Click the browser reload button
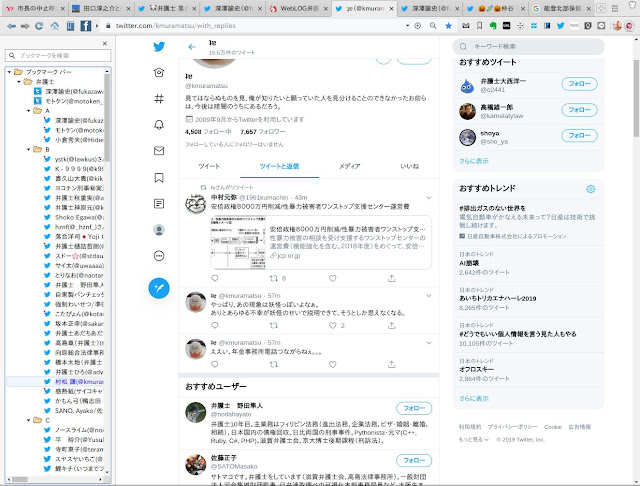The height and width of the screenshot is (486, 640). (x=39, y=26)
